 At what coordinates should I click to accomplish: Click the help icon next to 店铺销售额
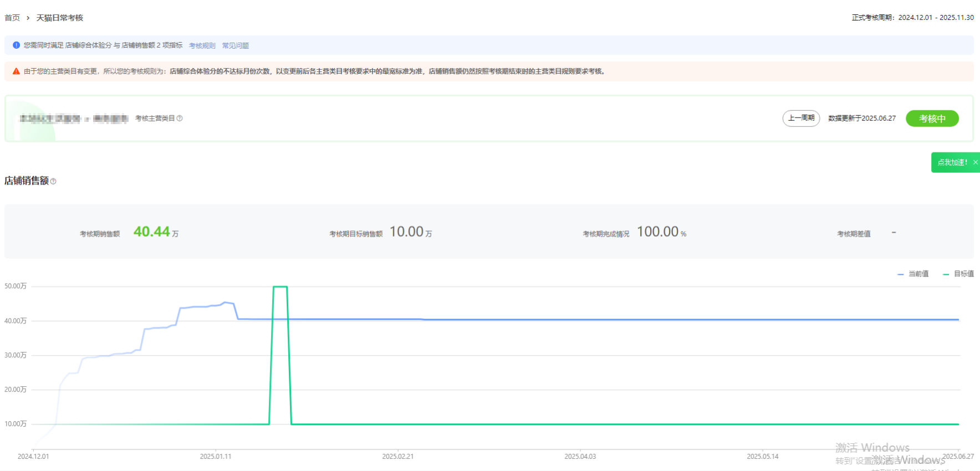coord(53,181)
